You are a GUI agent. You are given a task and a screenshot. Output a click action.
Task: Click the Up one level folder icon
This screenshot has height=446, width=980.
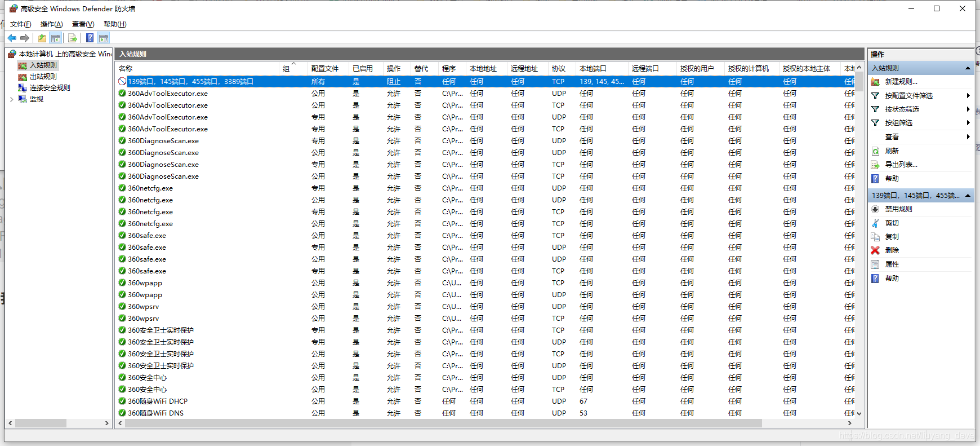(x=42, y=38)
